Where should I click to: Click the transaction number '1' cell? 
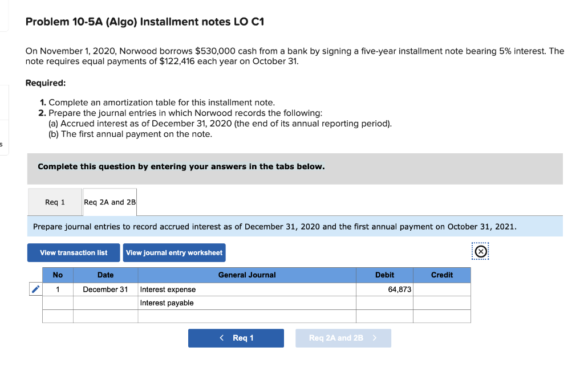tap(57, 289)
